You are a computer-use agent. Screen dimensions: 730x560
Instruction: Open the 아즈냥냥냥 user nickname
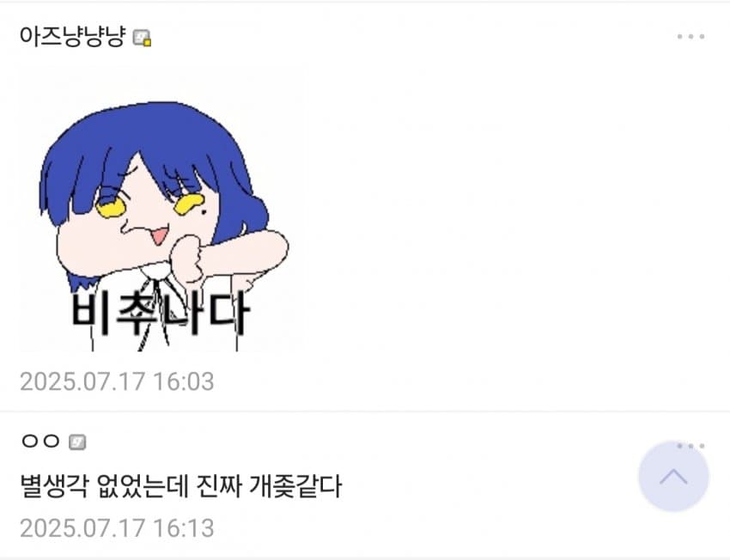point(72,36)
